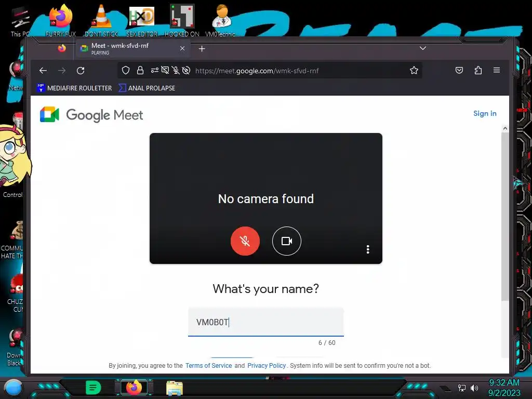Click the Firefox View icon in the tab bar
532x399 pixels.
click(62, 48)
